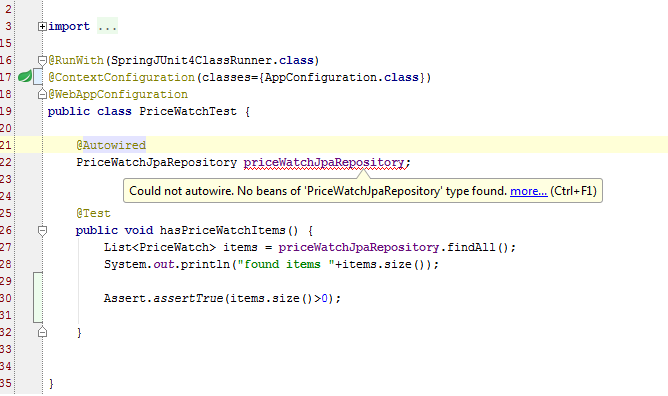Image resolution: width=668 pixels, height=396 pixels.
Task: Click the change marker beside line 17
Action: point(37,77)
